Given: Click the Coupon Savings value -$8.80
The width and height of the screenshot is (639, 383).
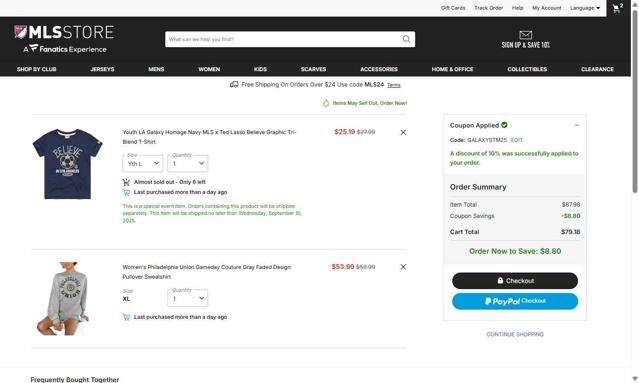Looking at the screenshot, I should (571, 216).
